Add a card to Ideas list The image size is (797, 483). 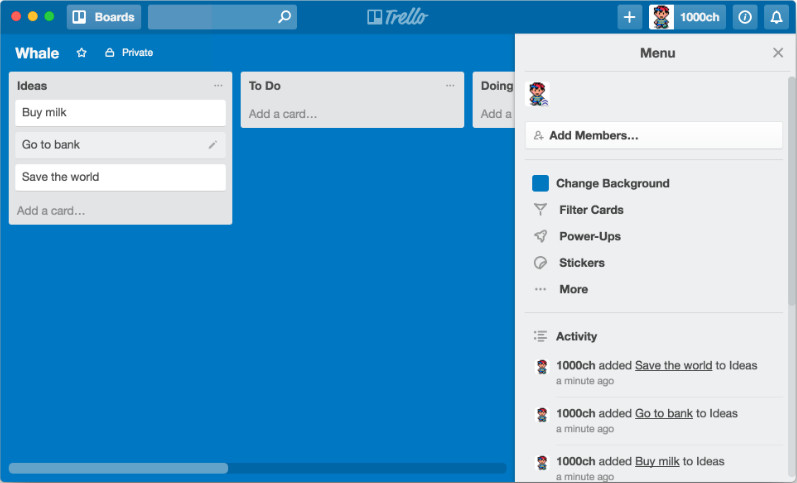[x=51, y=210]
